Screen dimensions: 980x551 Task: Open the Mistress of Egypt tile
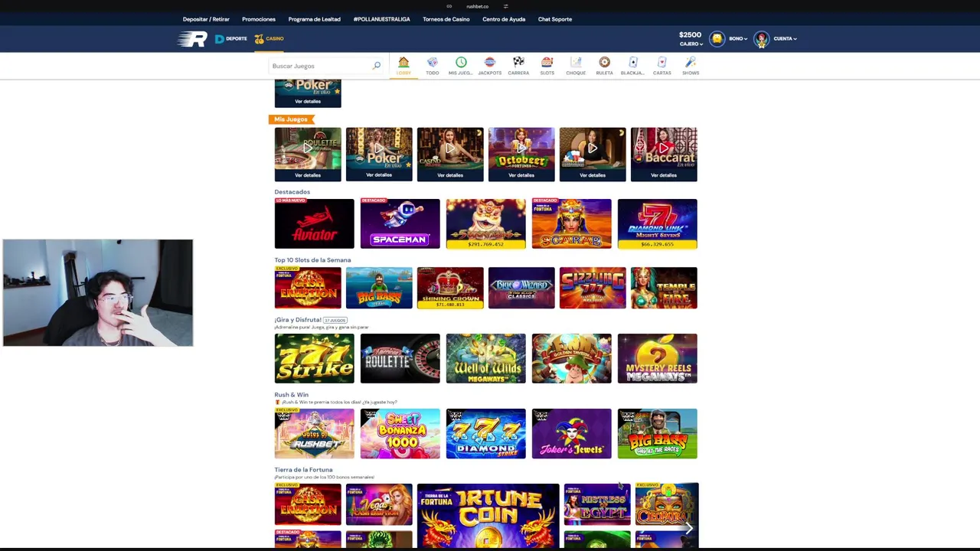(x=597, y=504)
